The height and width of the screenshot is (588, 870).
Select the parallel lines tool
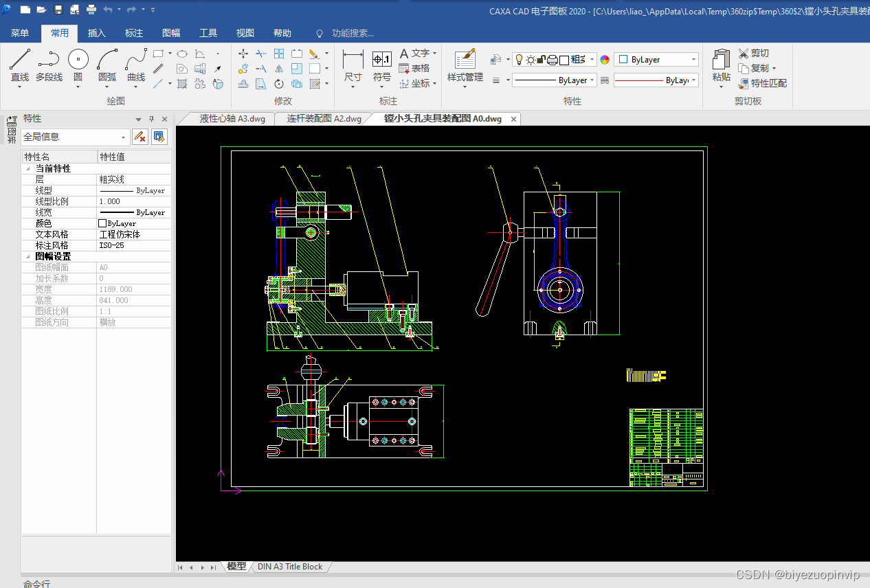pos(158,69)
